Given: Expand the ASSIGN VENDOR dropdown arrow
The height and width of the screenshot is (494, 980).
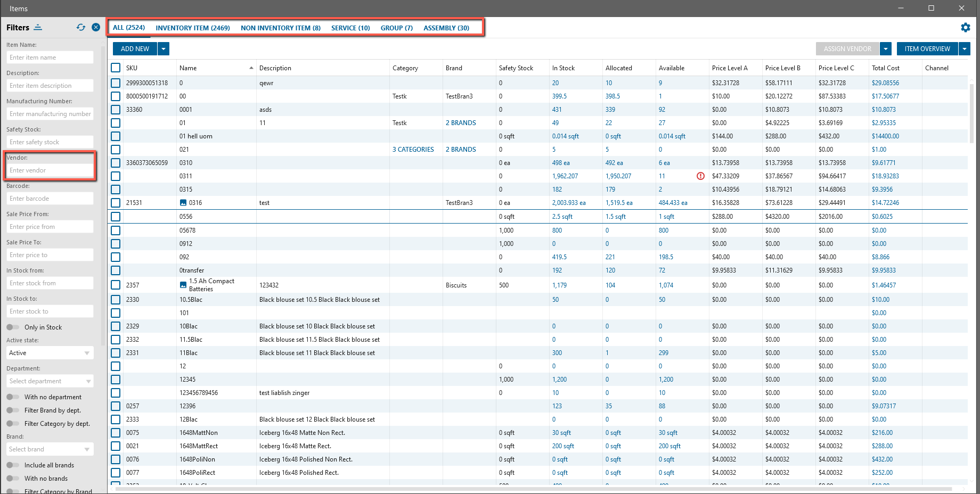Looking at the screenshot, I should (886, 49).
